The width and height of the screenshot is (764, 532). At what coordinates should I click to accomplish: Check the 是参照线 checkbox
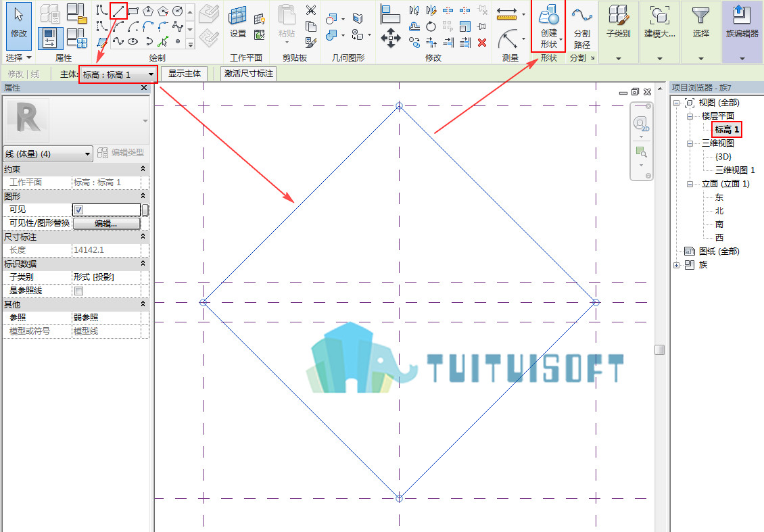79,291
